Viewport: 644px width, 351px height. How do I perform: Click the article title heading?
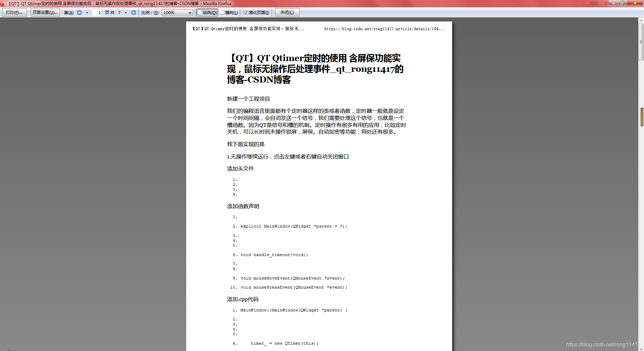315,69
